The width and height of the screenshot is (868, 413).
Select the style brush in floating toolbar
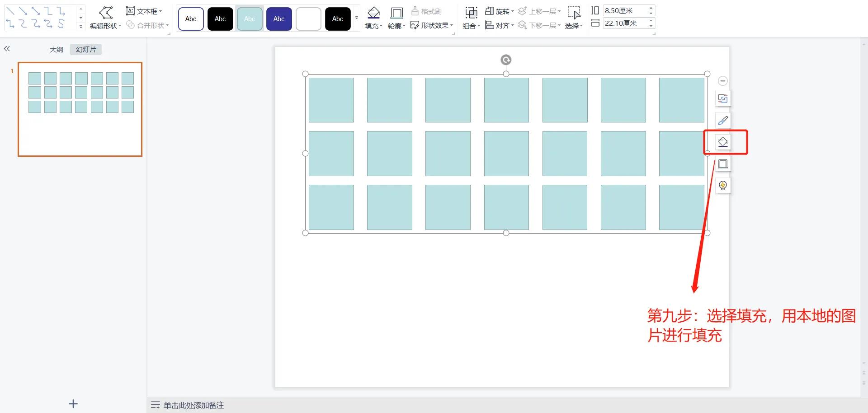(722, 120)
